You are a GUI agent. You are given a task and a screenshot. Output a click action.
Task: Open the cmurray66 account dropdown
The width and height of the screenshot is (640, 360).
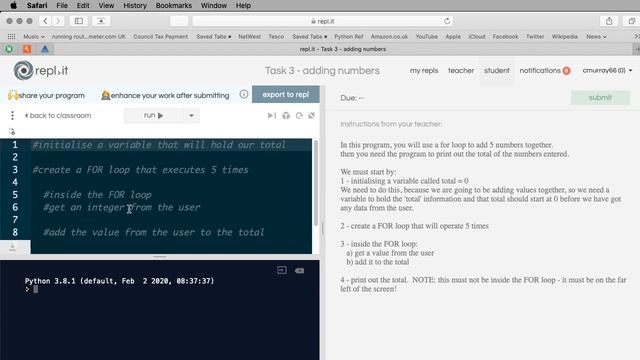(607, 70)
